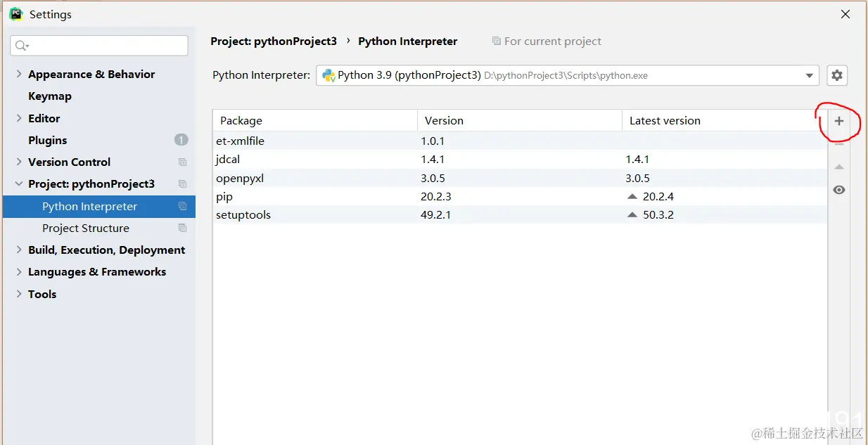Close the Settings dialog

[x=845, y=14]
